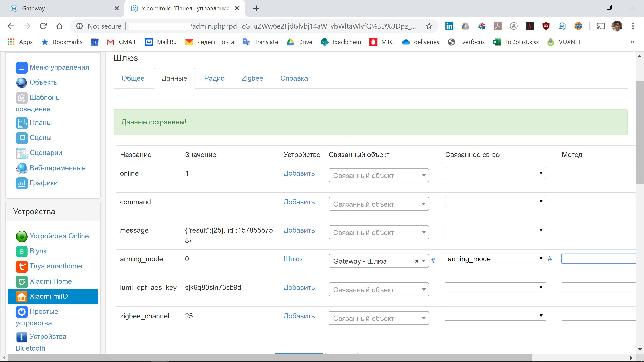
Task: Click the Метод input field for arming_mode
Action: coord(599,259)
